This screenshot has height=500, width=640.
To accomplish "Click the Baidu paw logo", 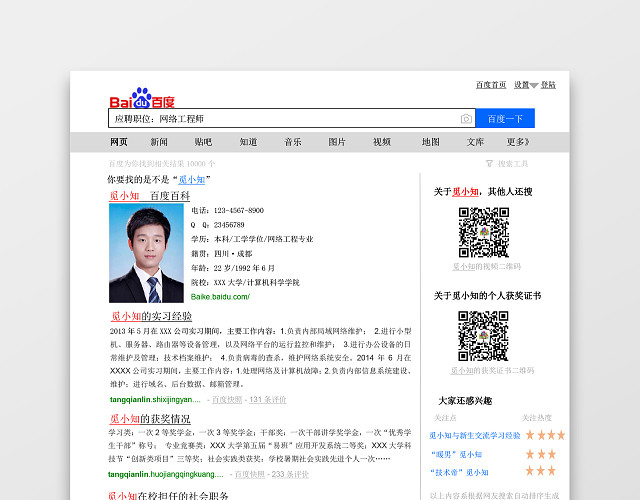I will pos(141,98).
